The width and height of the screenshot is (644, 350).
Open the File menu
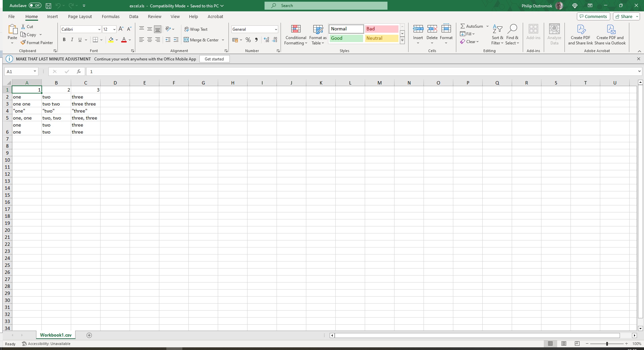tap(11, 16)
